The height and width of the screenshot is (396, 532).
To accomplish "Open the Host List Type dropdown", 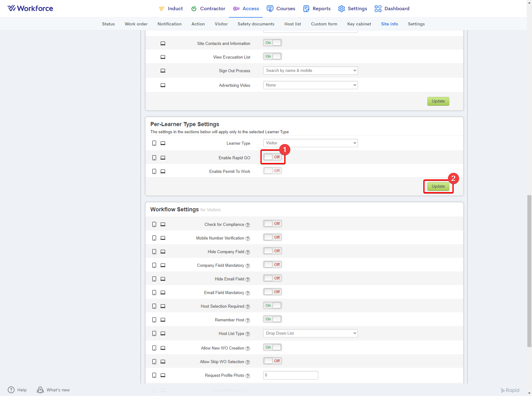I will click(x=310, y=333).
